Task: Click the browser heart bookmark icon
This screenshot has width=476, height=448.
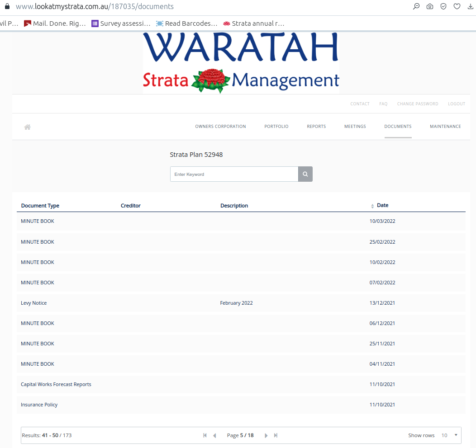Action: tap(457, 6)
